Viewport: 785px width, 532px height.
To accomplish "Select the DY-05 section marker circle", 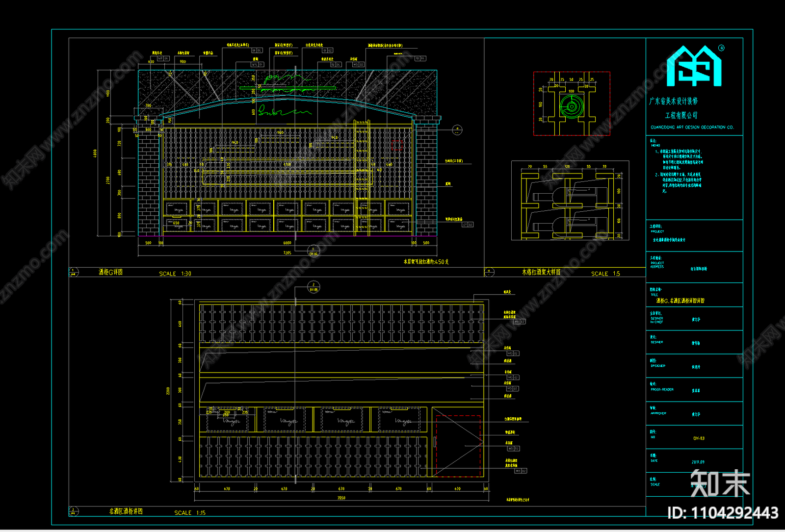I will 314,287.
